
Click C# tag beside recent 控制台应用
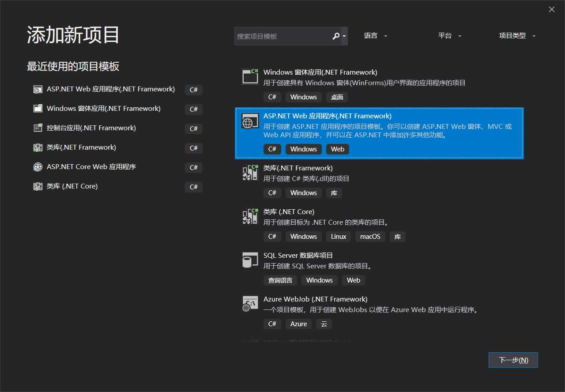(x=194, y=128)
